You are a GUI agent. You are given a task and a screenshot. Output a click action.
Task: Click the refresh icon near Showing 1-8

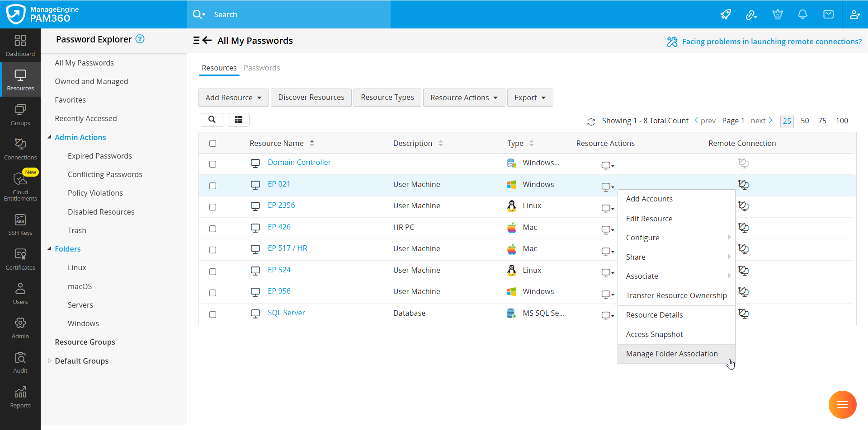coord(591,121)
